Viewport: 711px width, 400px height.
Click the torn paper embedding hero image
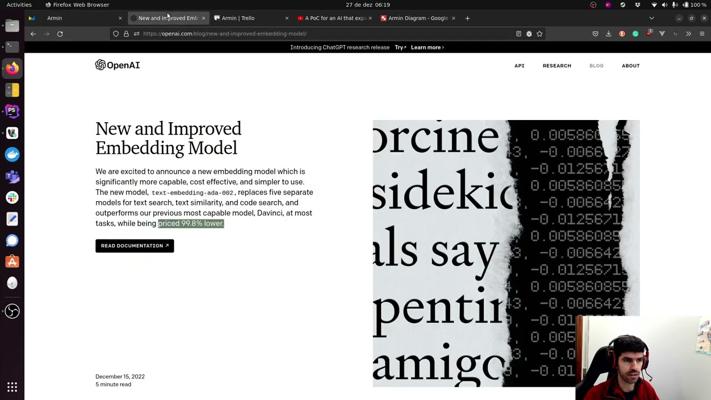pos(506,253)
